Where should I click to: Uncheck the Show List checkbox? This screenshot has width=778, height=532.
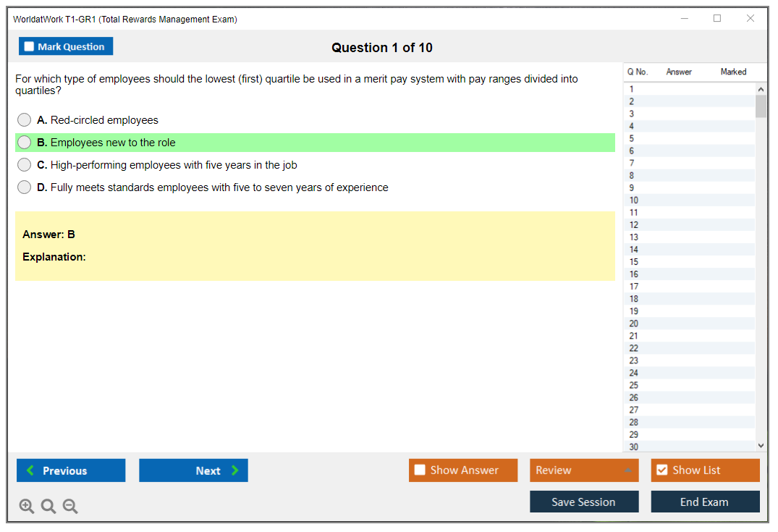661,470
